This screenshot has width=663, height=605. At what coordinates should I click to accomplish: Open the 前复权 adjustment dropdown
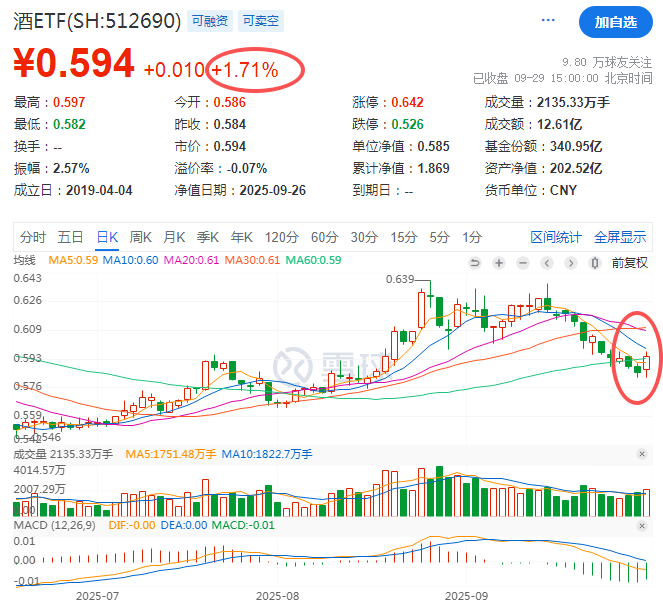pos(629,262)
